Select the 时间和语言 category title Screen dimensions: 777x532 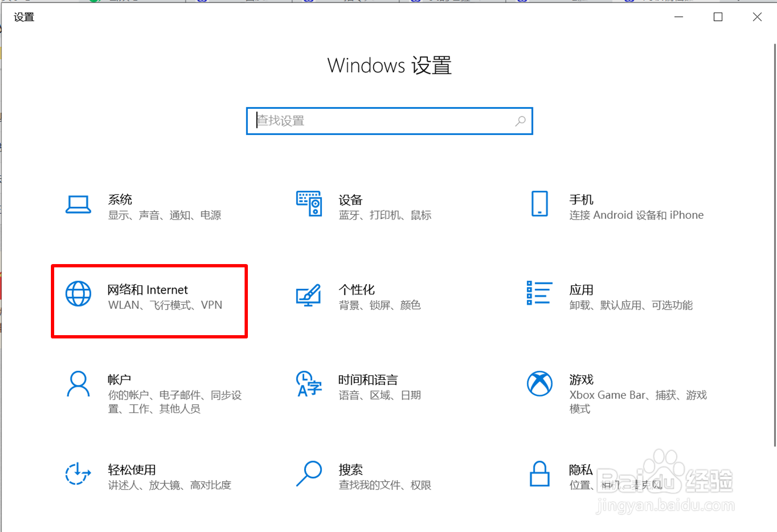tap(368, 379)
